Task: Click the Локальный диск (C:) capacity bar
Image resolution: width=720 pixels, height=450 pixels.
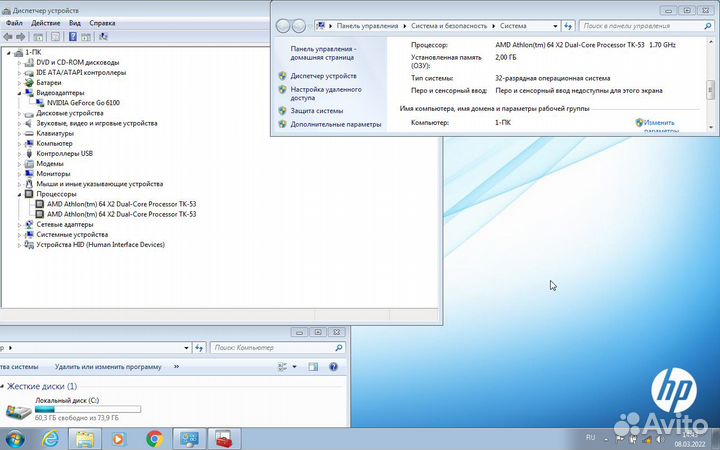Action: (87, 409)
